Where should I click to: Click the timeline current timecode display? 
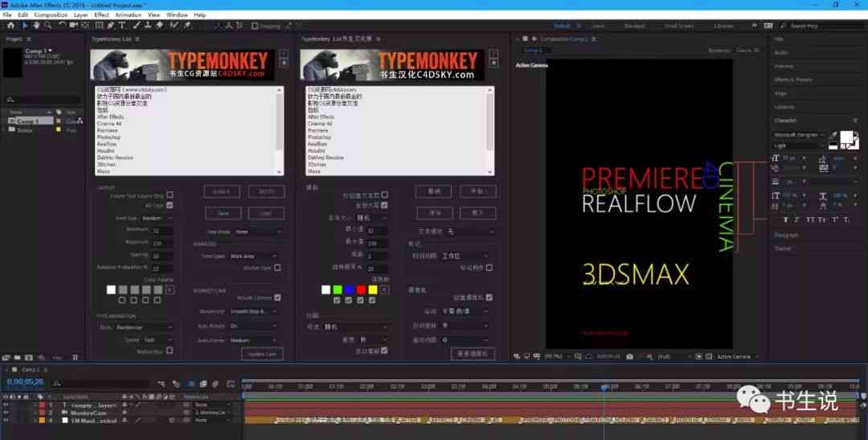[x=25, y=382]
